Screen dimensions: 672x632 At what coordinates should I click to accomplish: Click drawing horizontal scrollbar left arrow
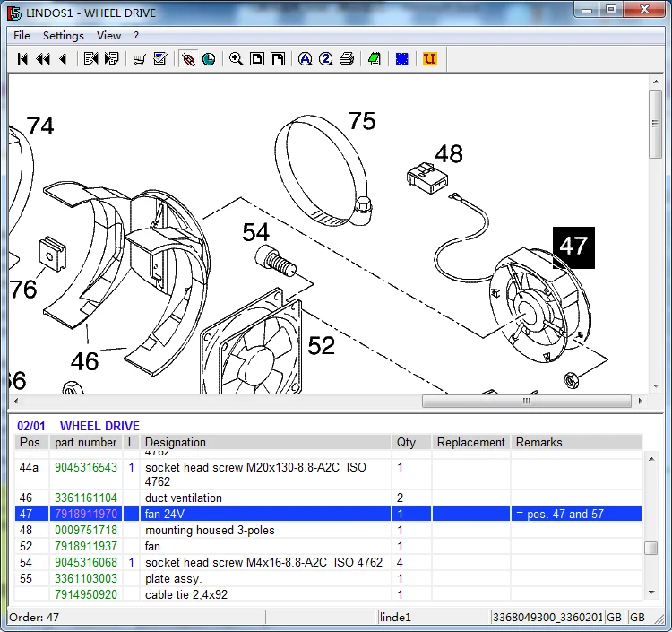16,402
